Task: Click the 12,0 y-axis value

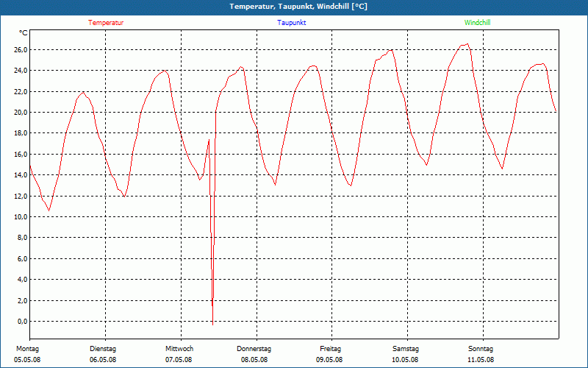Action: 21,196
